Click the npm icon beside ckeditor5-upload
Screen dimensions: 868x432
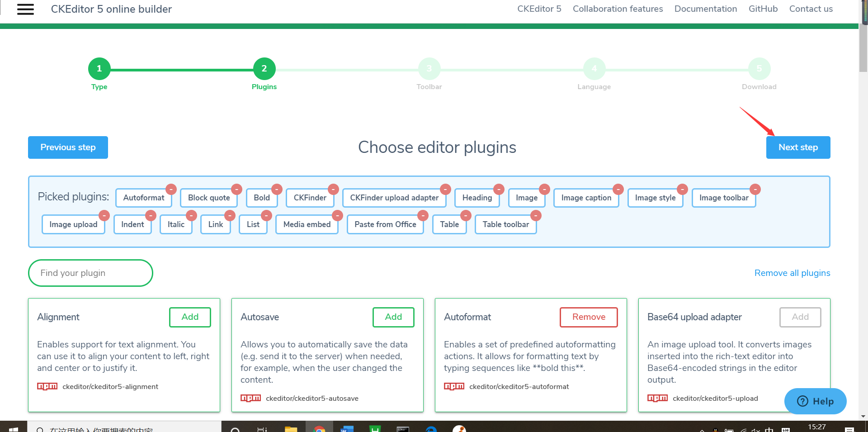657,398
